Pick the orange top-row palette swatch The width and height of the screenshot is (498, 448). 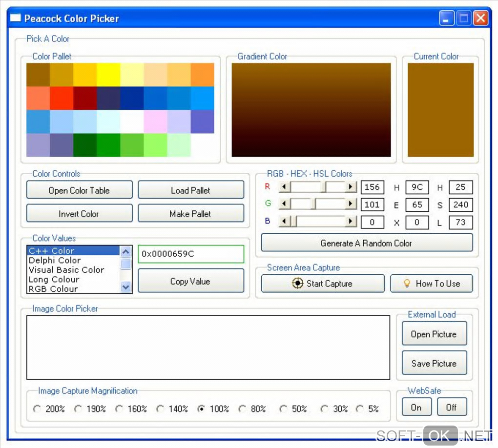tap(203, 75)
